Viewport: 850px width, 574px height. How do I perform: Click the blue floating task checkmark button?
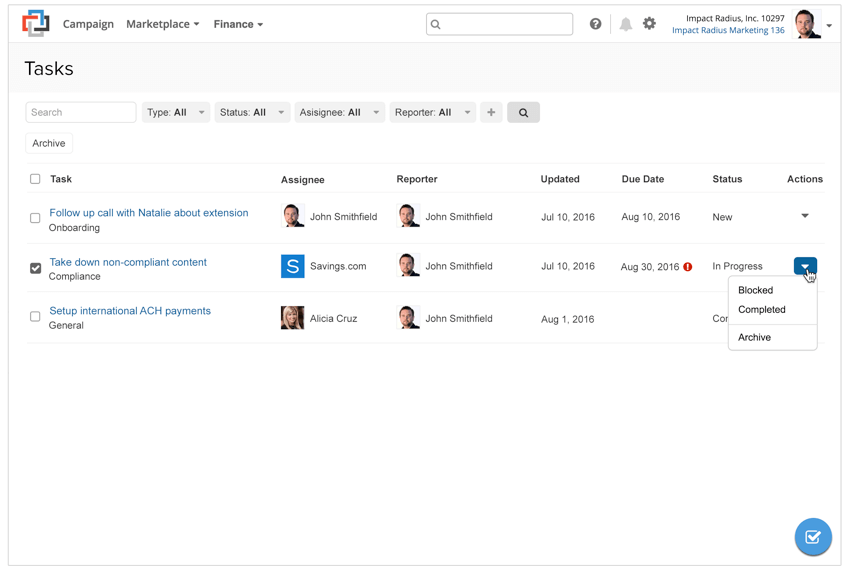click(812, 537)
